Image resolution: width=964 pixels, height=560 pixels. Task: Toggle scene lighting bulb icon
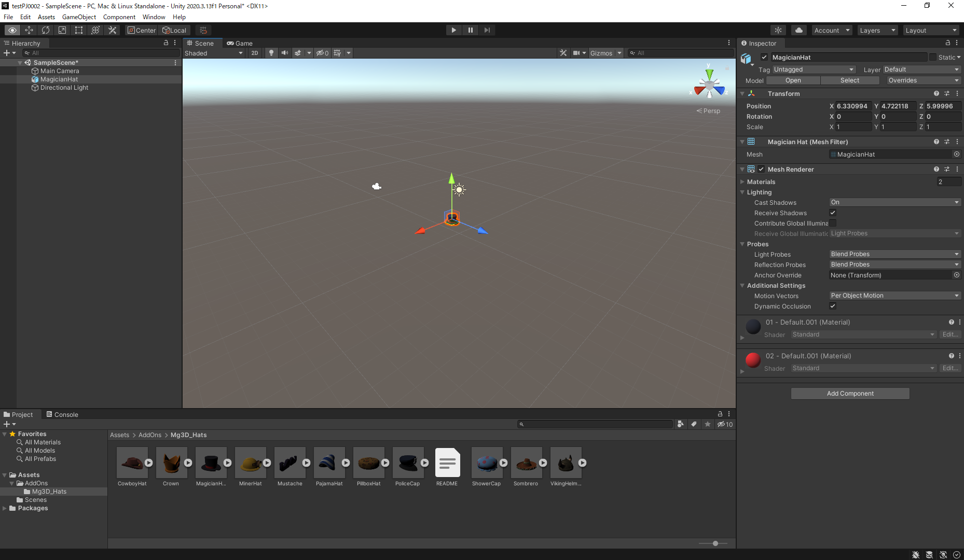271,53
